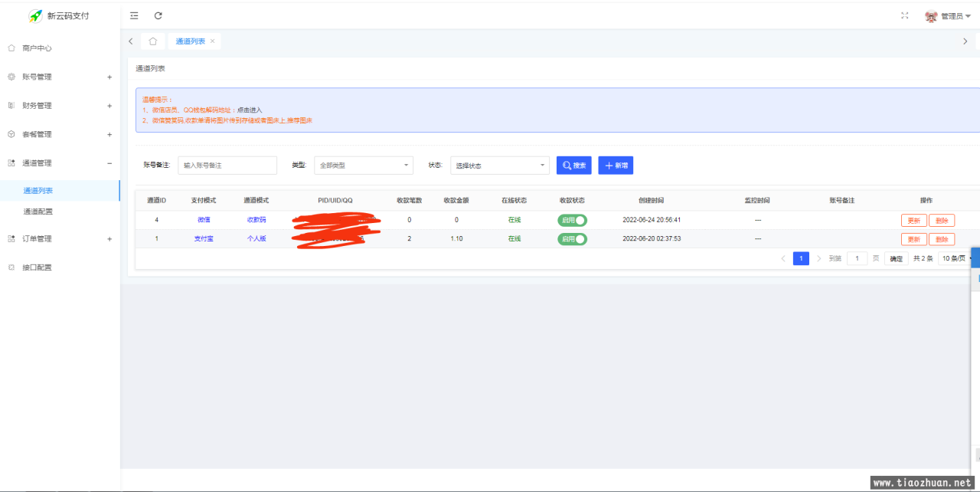
Task: Click the fullscreen toggle icon
Action: (905, 16)
